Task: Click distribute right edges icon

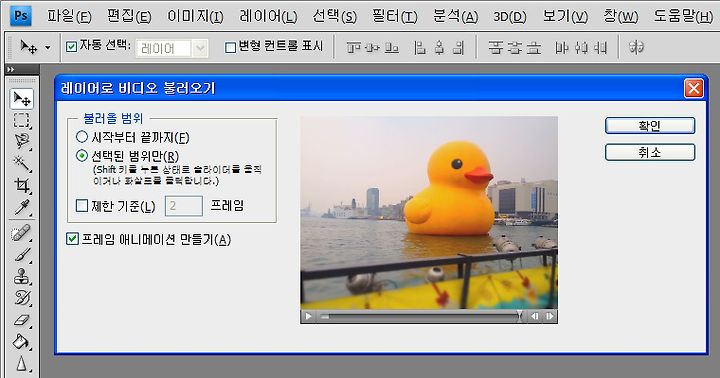Action: (x=601, y=47)
